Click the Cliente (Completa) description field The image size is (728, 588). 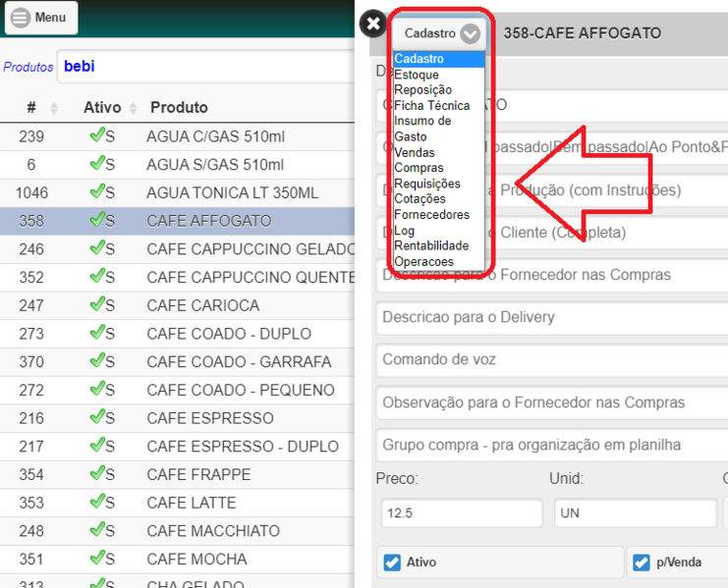pyautogui.click(x=552, y=233)
